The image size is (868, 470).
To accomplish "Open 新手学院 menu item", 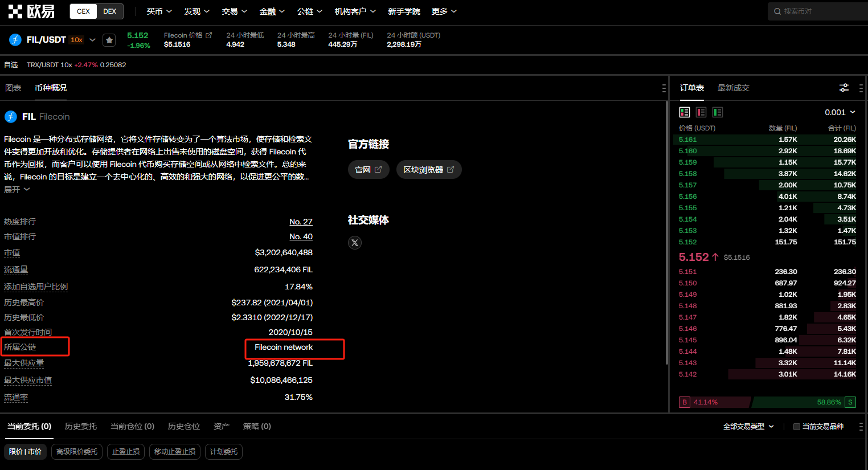I will coord(404,11).
